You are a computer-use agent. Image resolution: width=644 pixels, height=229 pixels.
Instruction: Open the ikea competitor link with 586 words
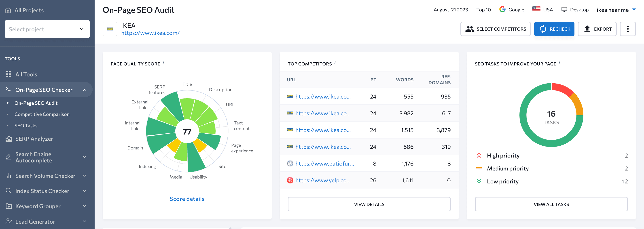click(323, 147)
